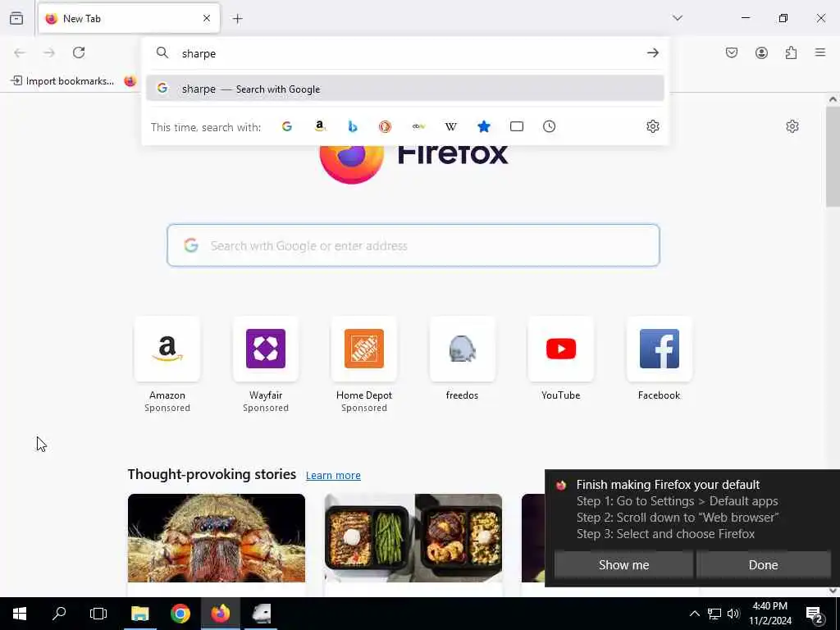Open the spider story thumbnail
Screen dimensions: 840x630
point(217,538)
